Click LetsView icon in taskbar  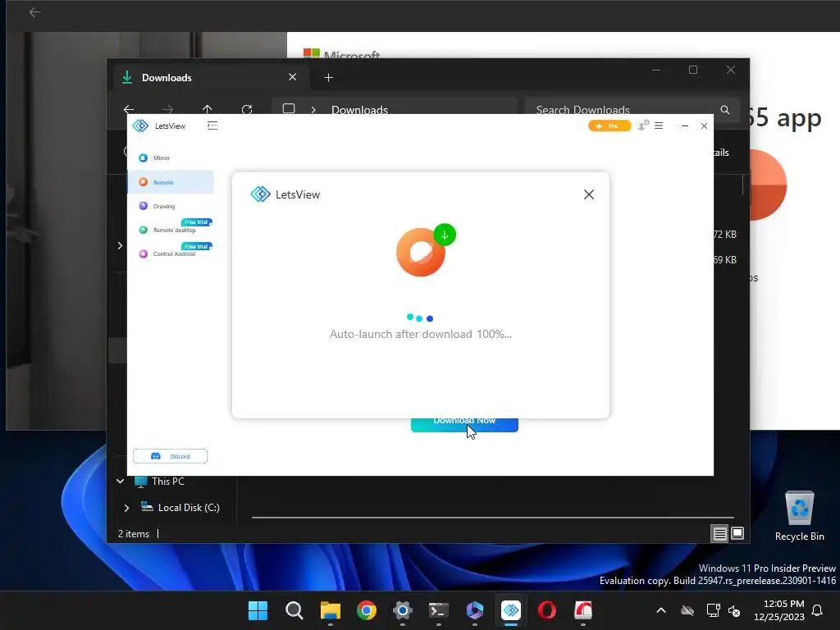(x=511, y=610)
